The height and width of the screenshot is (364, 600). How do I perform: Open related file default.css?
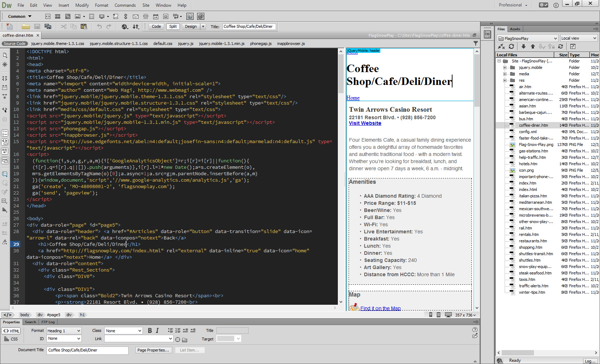tap(163, 44)
